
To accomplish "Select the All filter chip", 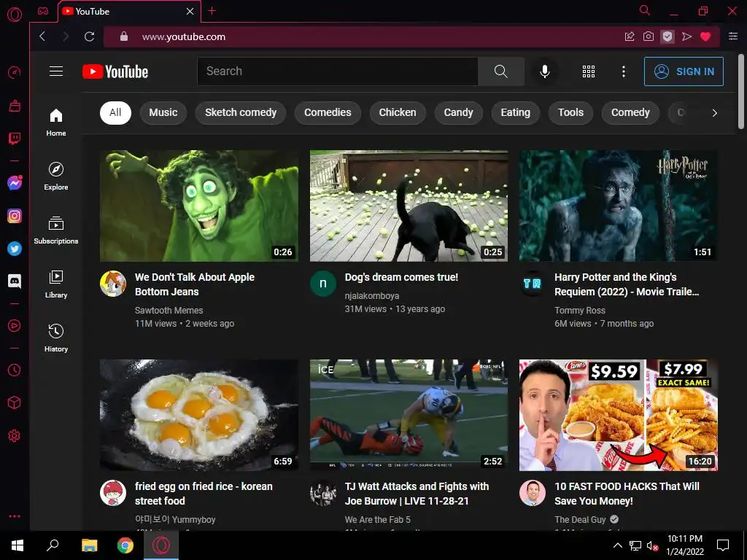I will point(115,113).
